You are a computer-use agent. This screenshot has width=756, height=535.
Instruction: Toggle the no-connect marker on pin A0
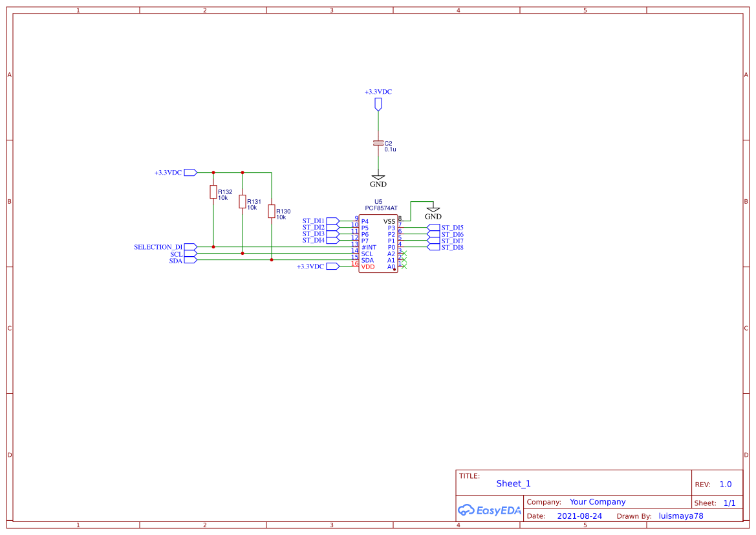pyautogui.click(x=404, y=267)
